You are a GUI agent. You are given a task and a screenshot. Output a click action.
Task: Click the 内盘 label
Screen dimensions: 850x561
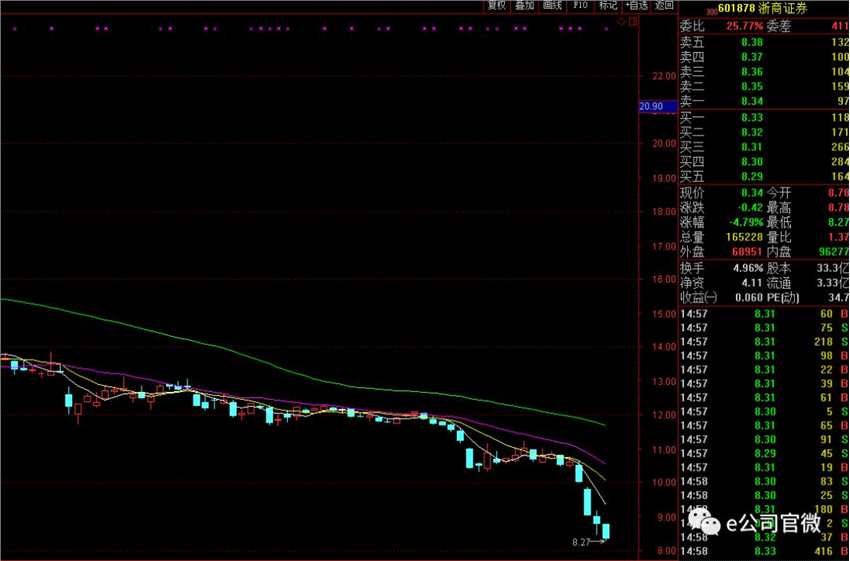tap(779, 252)
